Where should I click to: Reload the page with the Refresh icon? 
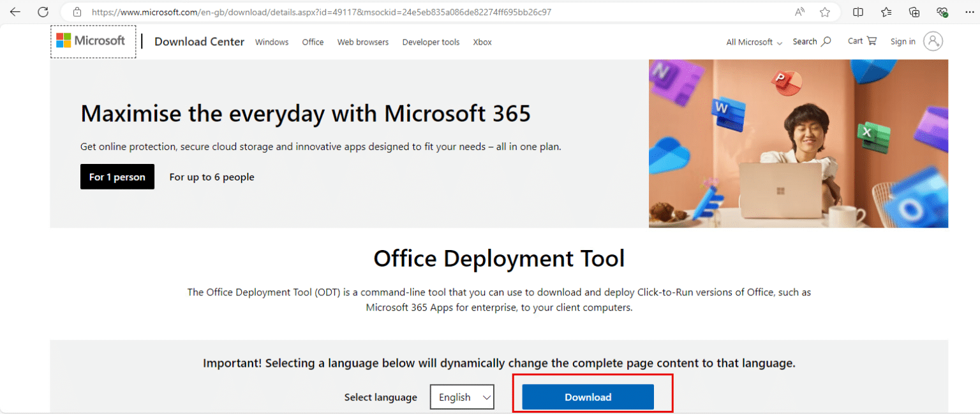coord(43,12)
